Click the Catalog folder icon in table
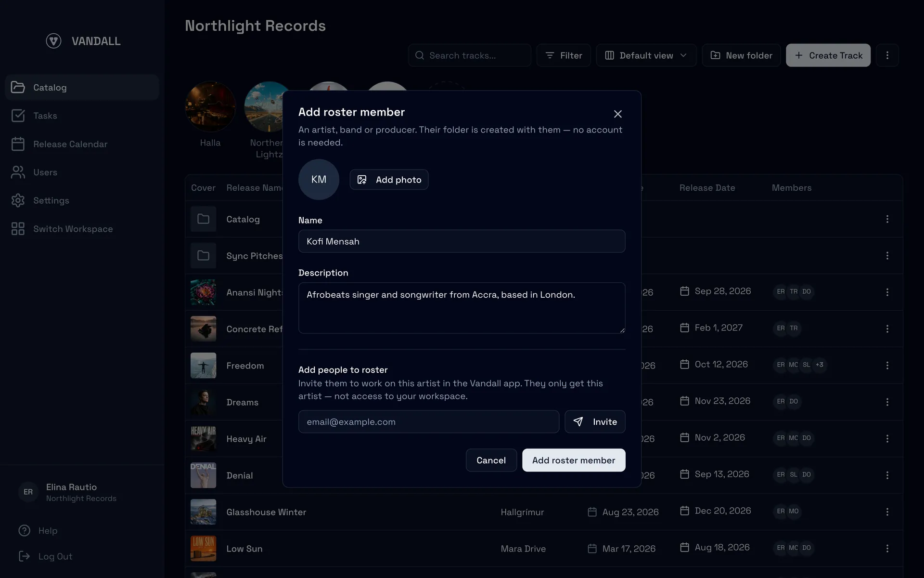924x578 pixels. [203, 219]
